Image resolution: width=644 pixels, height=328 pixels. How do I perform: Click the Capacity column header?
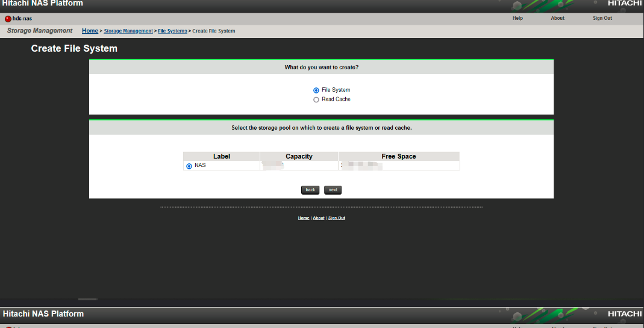click(x=299, y=156)
